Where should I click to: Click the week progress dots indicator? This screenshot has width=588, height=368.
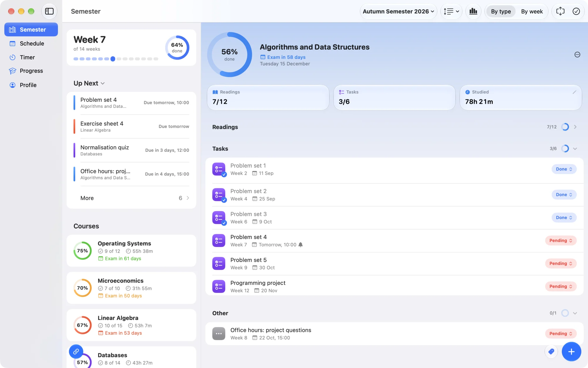click(x=116, y=59)
